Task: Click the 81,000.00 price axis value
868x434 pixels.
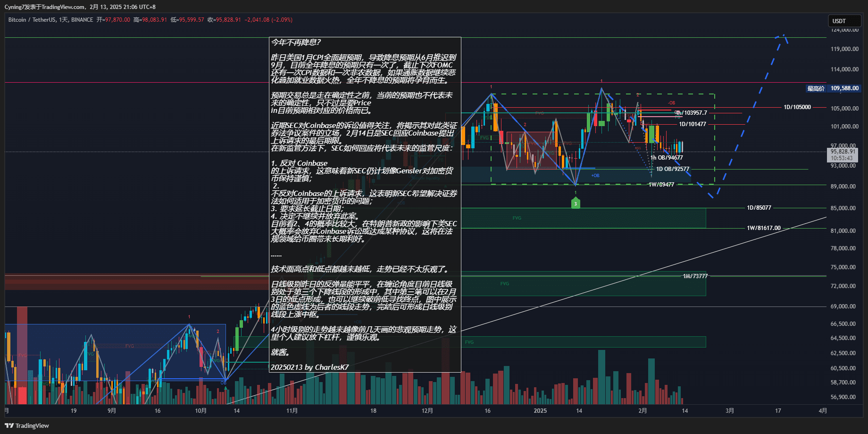Action: 843,231
